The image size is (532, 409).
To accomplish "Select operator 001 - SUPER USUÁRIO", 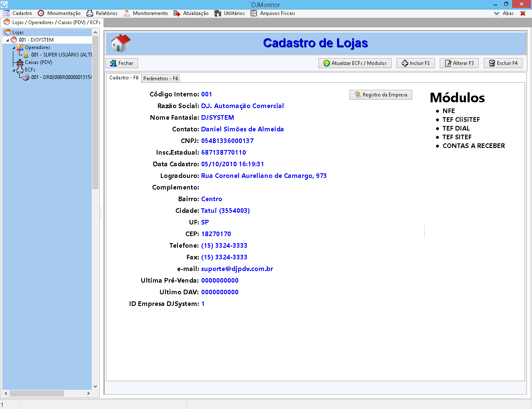I will (62, 55).
